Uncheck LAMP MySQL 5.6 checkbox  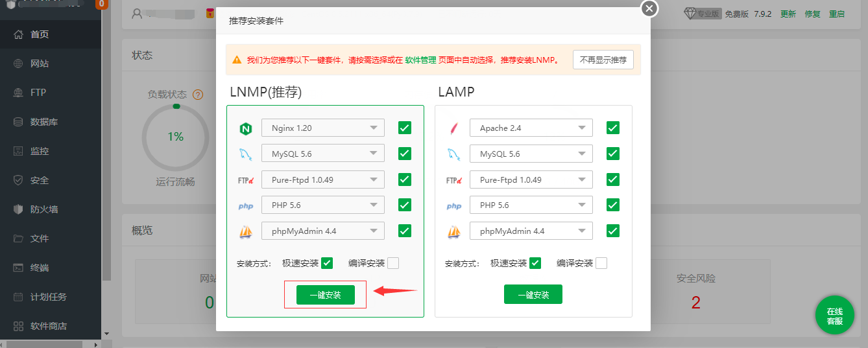point(613,154)
